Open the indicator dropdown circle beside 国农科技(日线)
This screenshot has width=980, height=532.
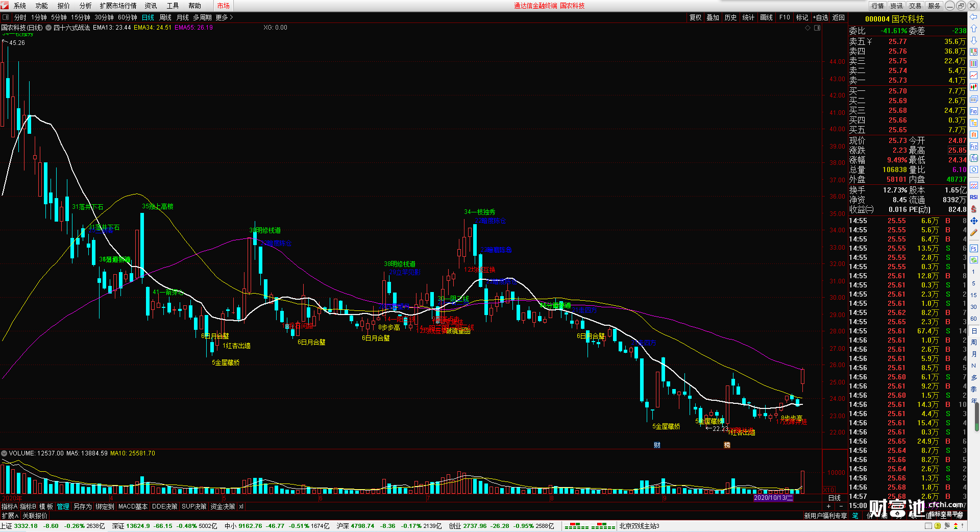[x=48, y=28]
